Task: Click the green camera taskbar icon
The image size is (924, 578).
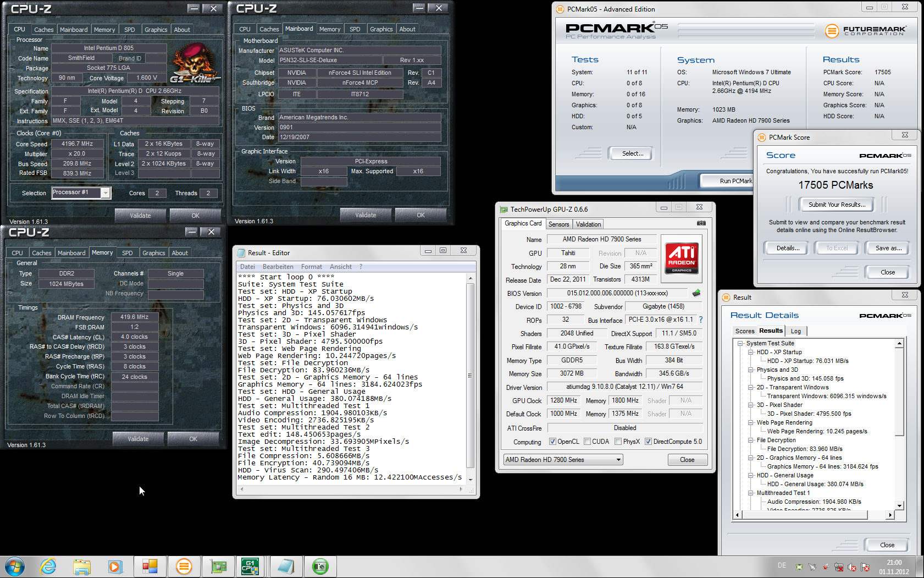Action: point(320,566)
